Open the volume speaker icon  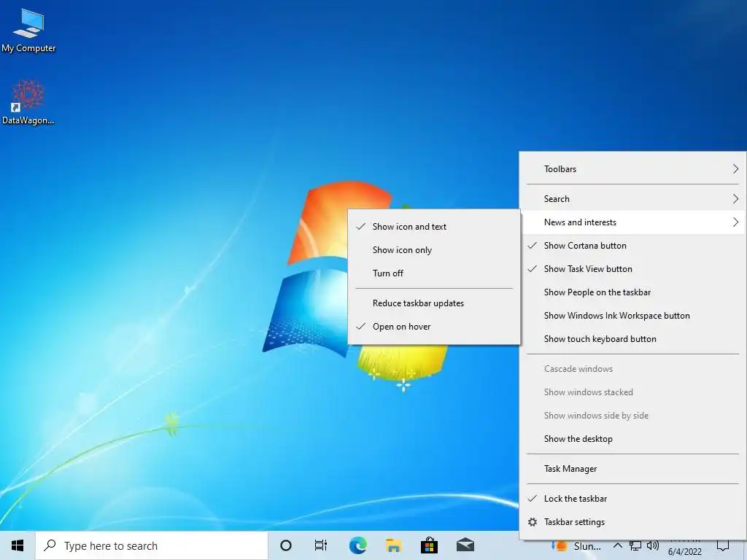coord(653,545)
